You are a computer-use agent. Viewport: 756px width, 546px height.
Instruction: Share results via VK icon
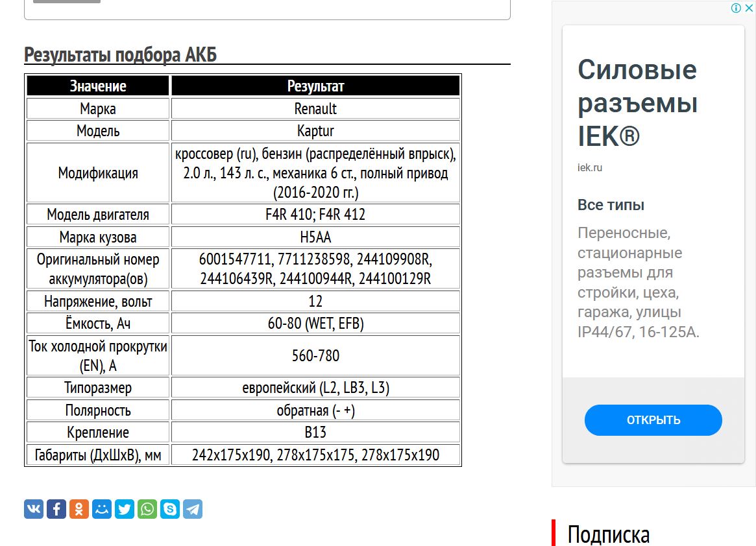click(33, 509)
